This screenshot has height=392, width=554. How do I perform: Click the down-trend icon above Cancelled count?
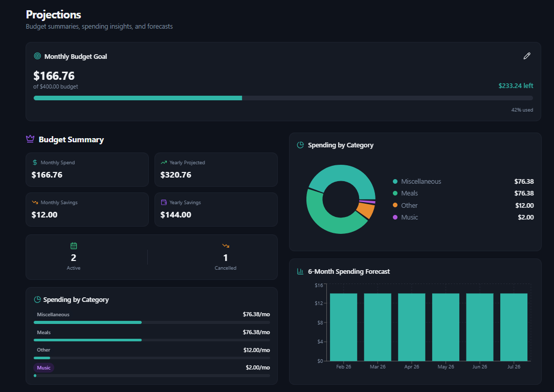point(226,246)
